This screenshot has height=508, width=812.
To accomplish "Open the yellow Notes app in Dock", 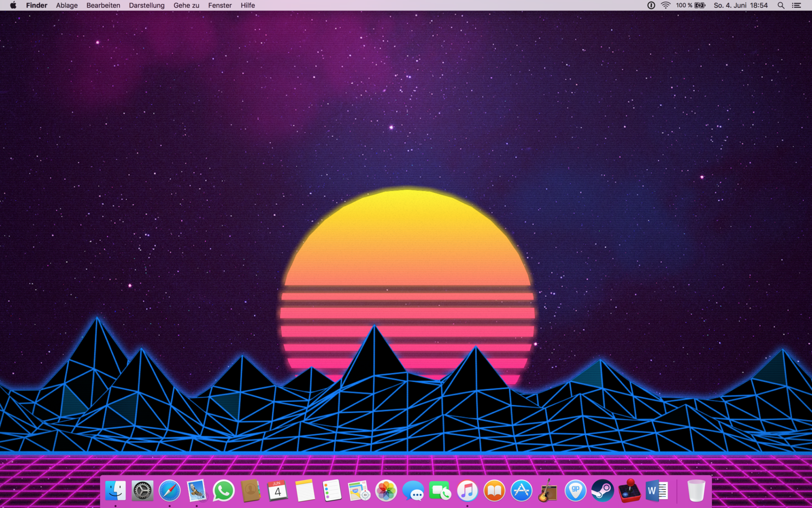I will pyautogui.click(x=305, y=491).
